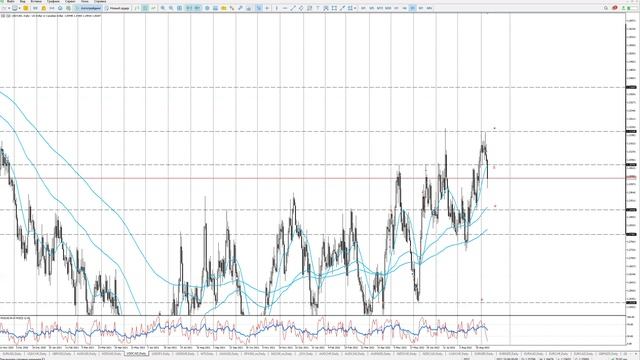Select the candlestick chart type
The width and height of the screenshot is (640, 360).
[x=145, y=8]
